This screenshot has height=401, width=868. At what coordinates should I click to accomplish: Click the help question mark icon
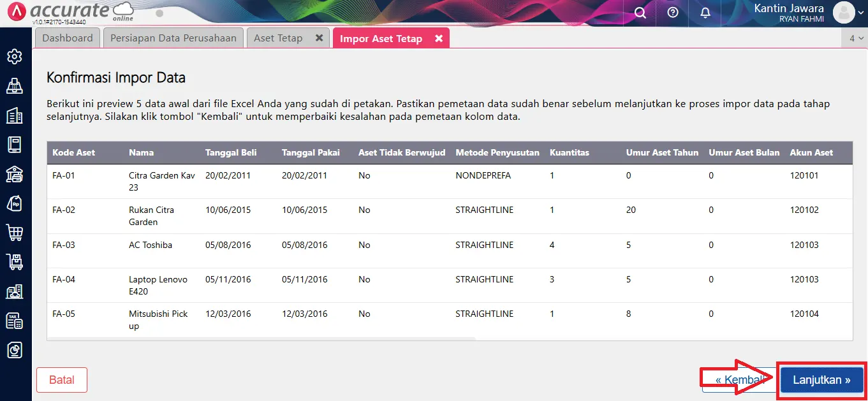click(672, 13)
